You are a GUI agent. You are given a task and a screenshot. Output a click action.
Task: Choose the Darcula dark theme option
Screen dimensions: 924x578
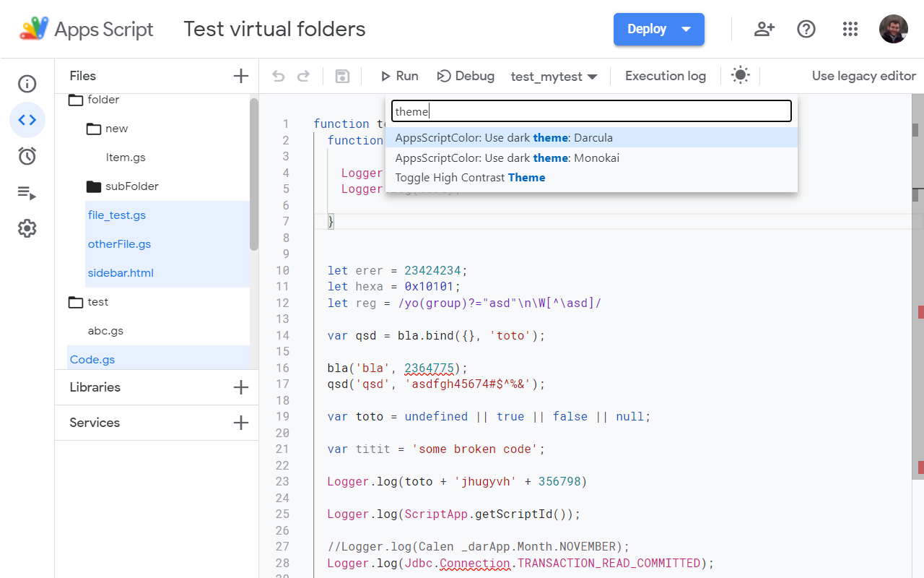(507, 137)
